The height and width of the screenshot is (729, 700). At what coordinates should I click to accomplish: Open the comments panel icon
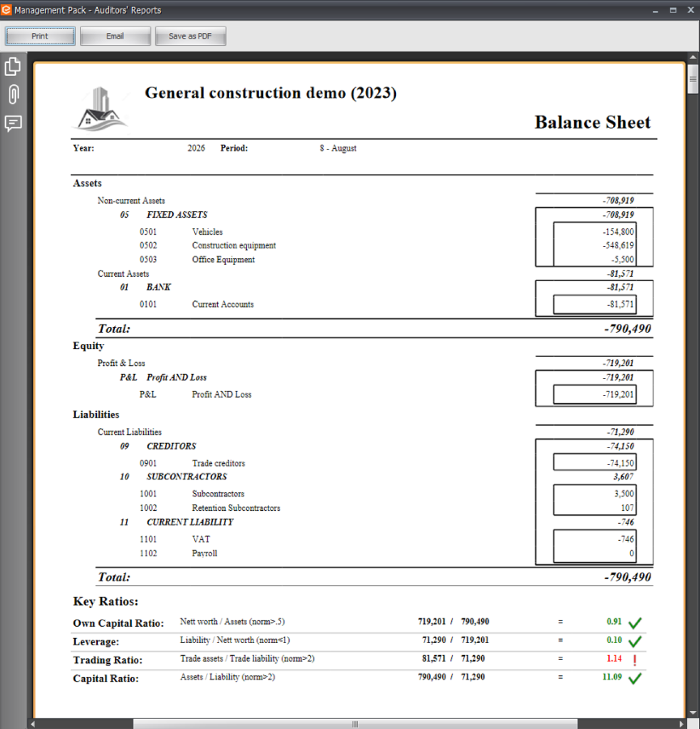click(x=13, y=123)
